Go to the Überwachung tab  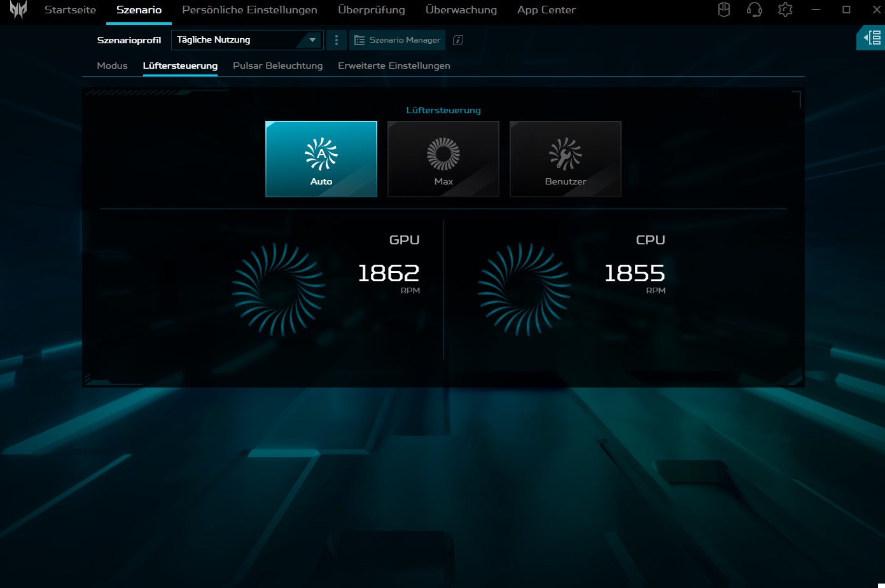pyautogui.click(x=461, y=10)
